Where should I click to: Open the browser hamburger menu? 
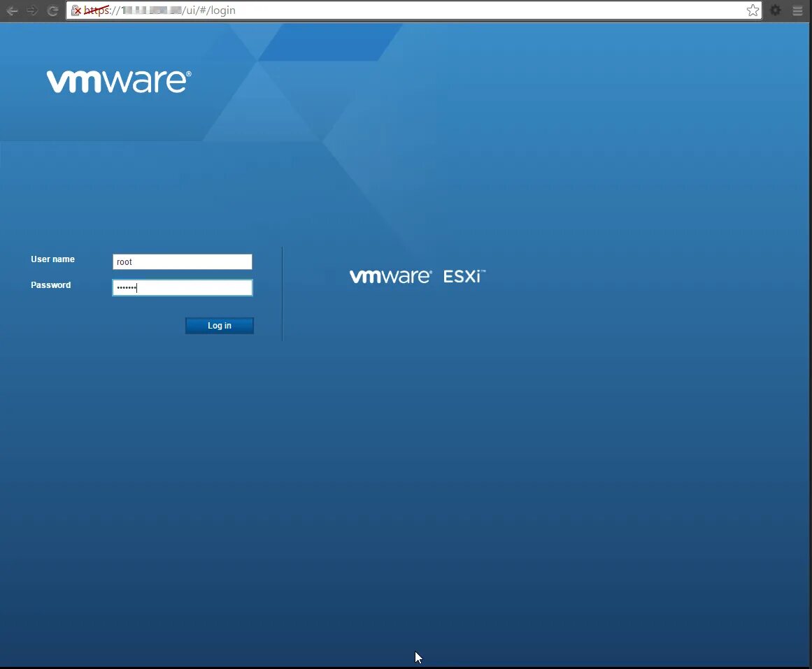(x=797, y=10)
